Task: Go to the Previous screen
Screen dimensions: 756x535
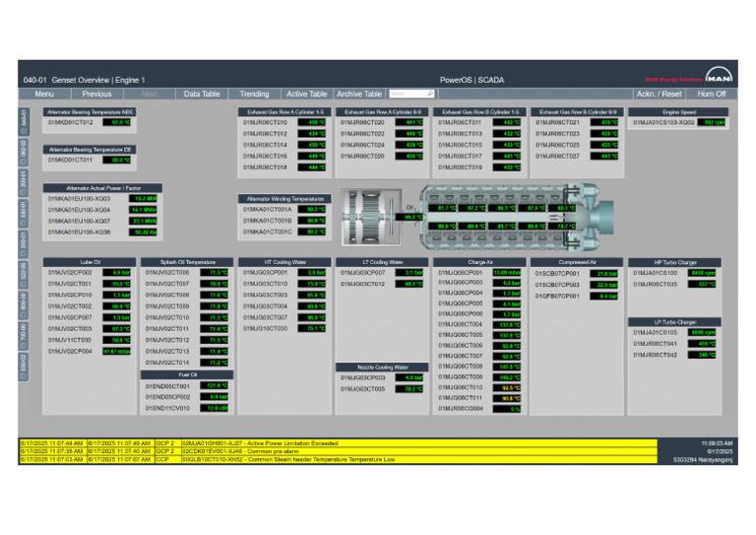Action: pos(96,94)
